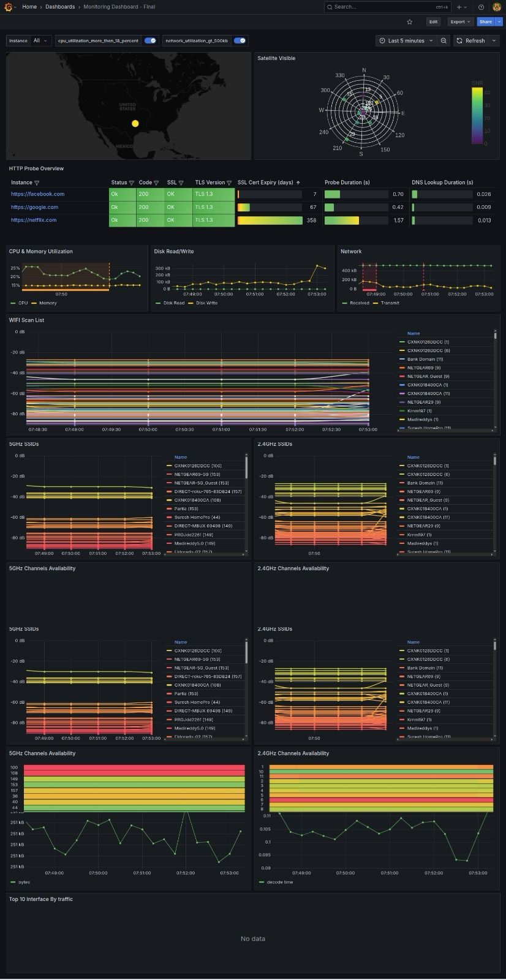Filter the Status column in HTTP table
Viewport: 506px width, 980px height.
coord(132,183)
